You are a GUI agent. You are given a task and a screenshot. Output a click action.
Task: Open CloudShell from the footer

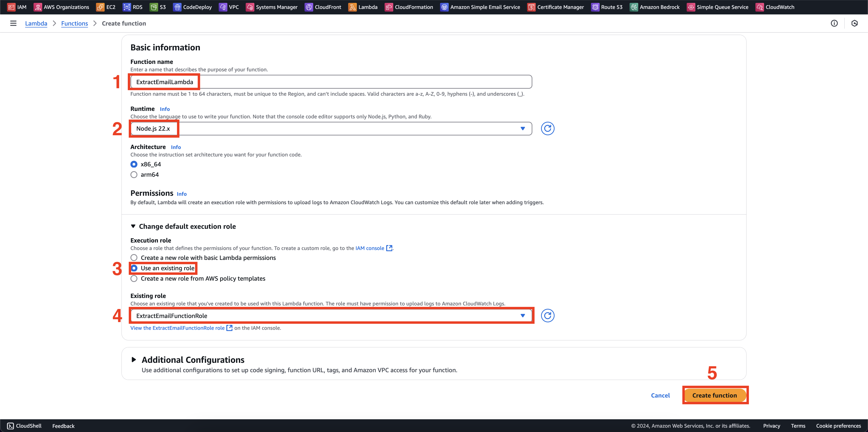tap(24, 425)
